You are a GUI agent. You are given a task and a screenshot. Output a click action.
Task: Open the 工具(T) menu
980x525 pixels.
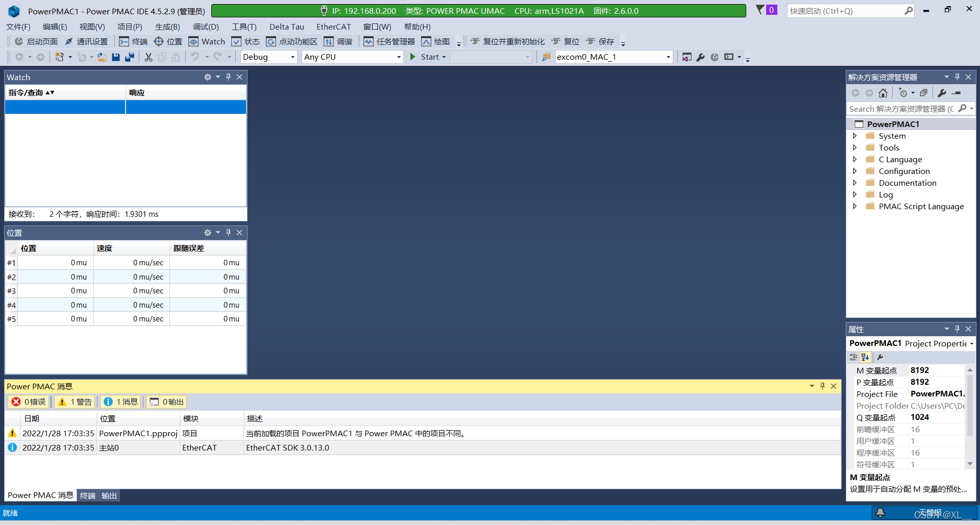tap(244, 27)
